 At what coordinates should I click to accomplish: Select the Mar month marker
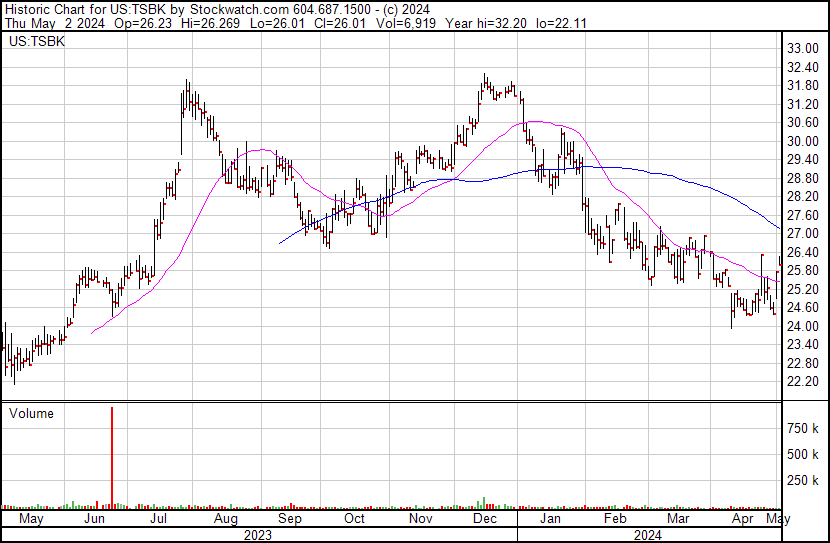679,519
